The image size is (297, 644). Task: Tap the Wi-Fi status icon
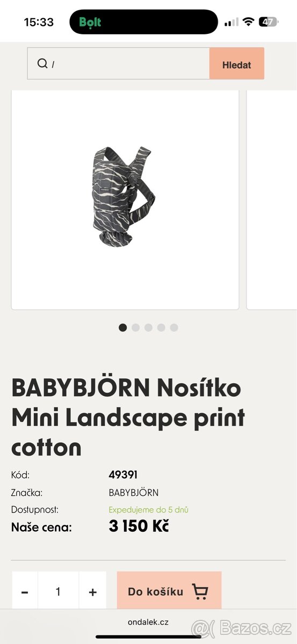[248, 22]
